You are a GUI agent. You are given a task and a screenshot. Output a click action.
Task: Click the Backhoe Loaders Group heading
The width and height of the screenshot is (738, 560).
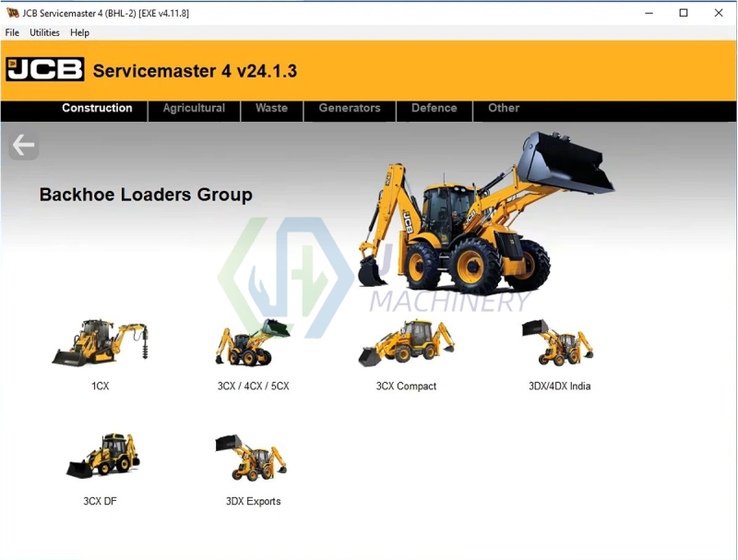click(x=146, y=195)
